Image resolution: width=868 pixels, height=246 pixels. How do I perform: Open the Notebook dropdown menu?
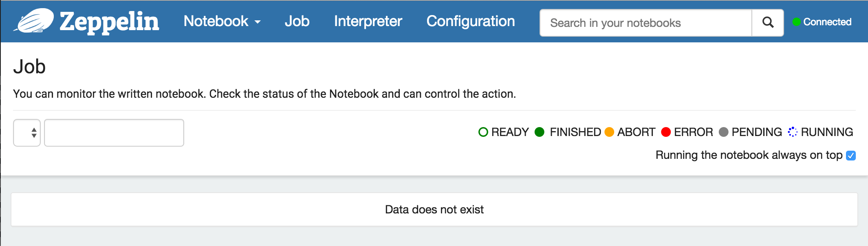coord(222,21)
